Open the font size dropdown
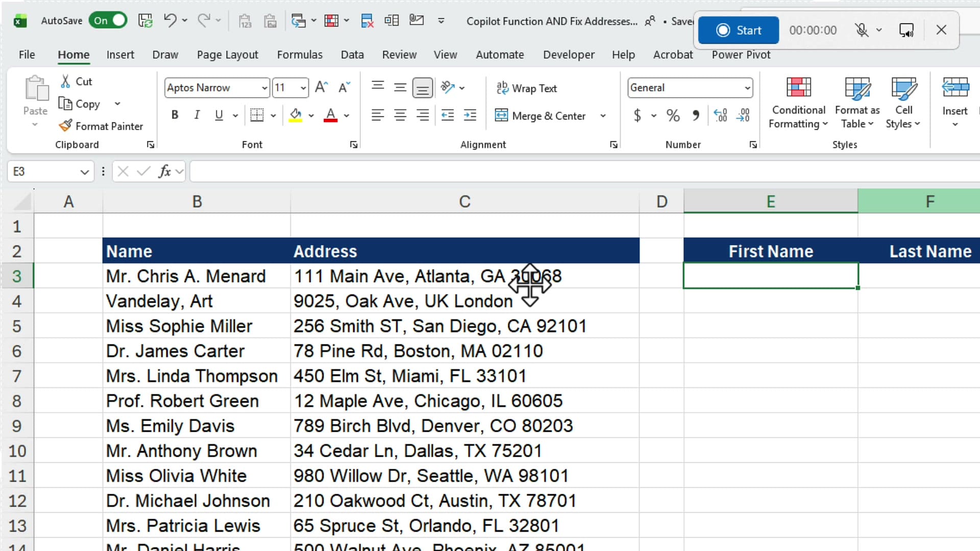 coord(303,88)
